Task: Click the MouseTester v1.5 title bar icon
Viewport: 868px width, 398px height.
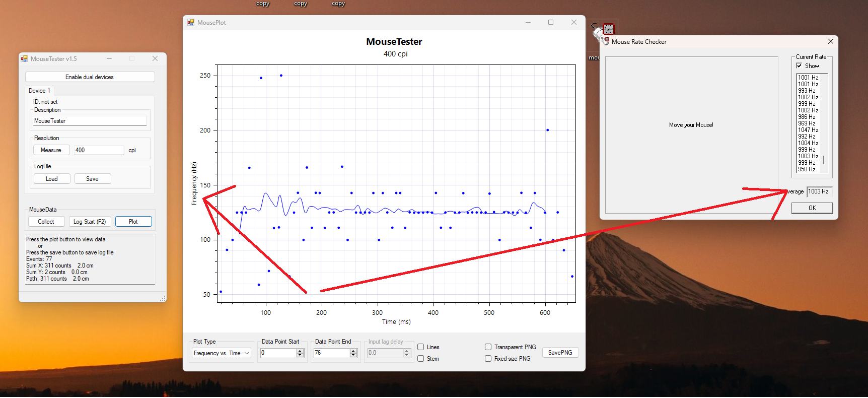Action: pos(24,59)
